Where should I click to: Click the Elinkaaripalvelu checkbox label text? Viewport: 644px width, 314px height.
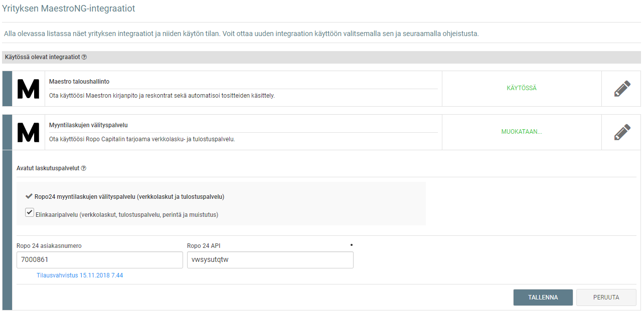click(127, 215)
